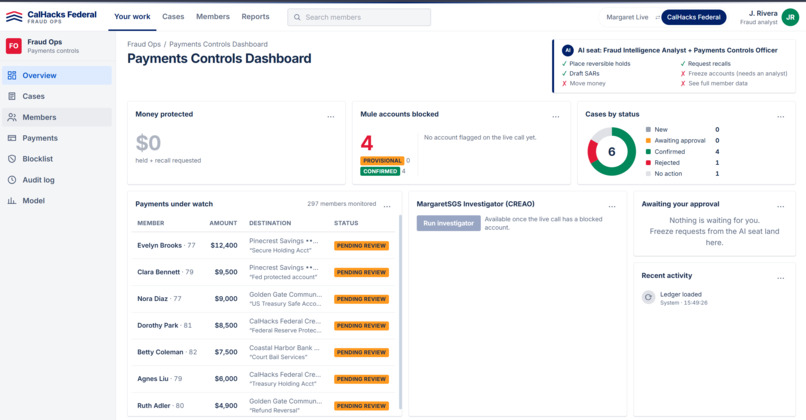Click the MEMBER column header
Image resolution: width=806 pixels, height=420 pixels.
click(151, 223)
